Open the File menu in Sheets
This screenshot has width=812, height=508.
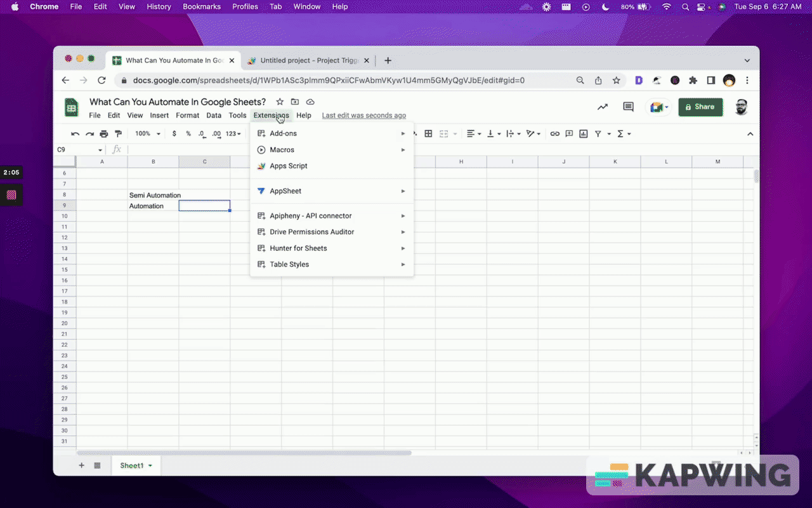(x=95, y=116)
